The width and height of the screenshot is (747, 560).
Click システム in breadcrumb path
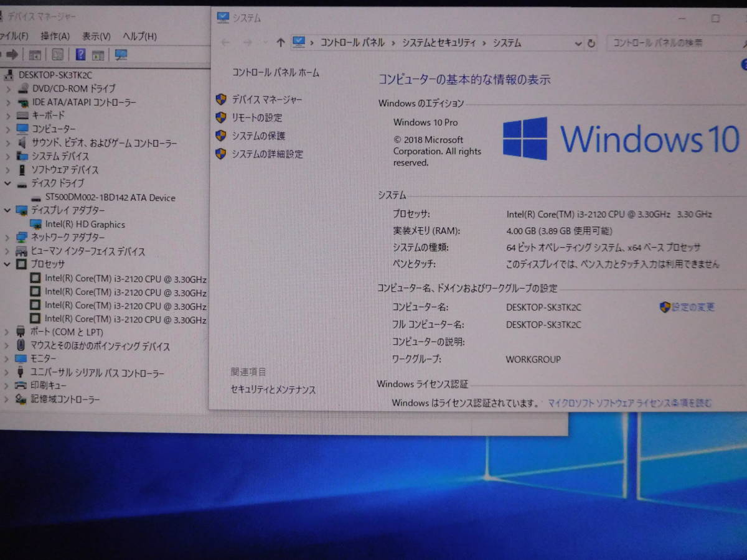click(x=507, y=42)
